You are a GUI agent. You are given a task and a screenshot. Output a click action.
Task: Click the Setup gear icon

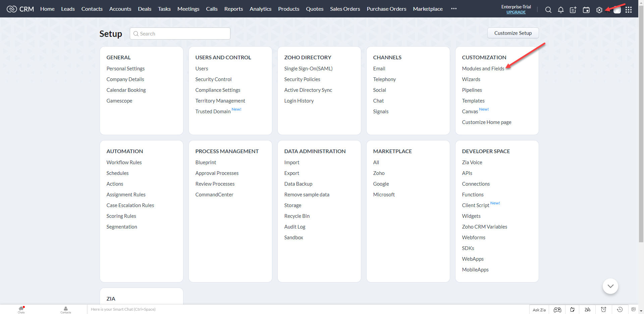599,10
